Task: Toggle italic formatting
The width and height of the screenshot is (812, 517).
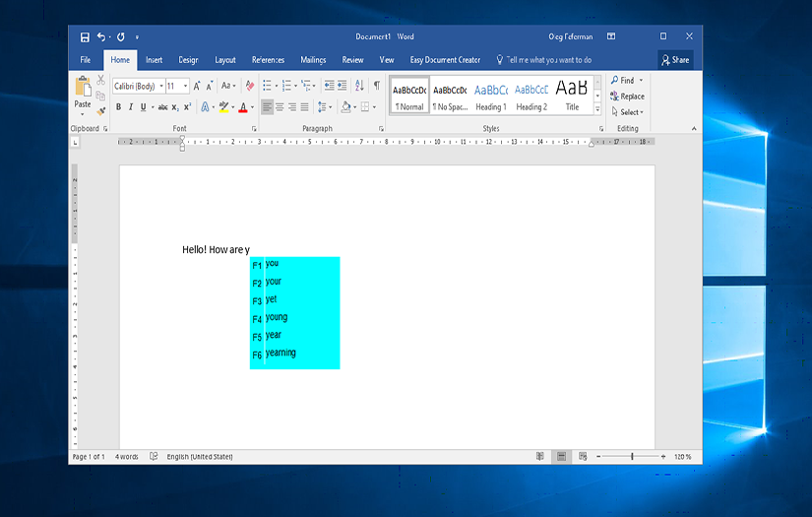Action: tap(131, 106)
